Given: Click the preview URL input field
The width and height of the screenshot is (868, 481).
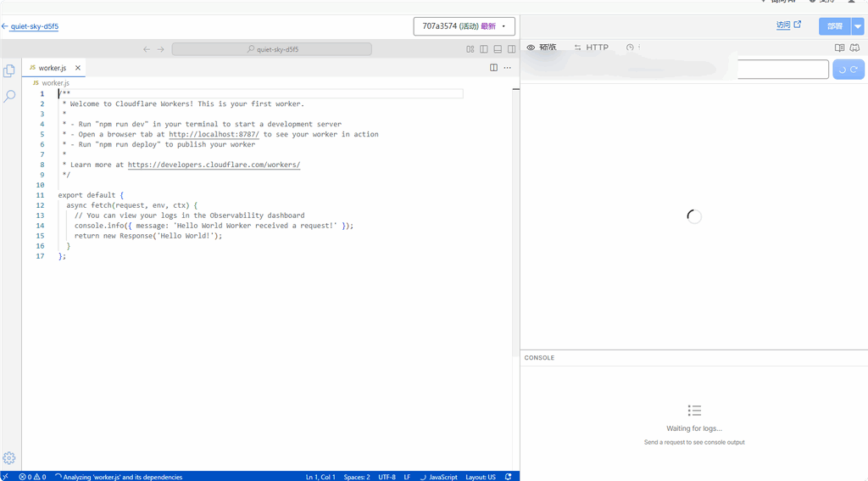Looking at the screenshot, I should coord(782,70).
